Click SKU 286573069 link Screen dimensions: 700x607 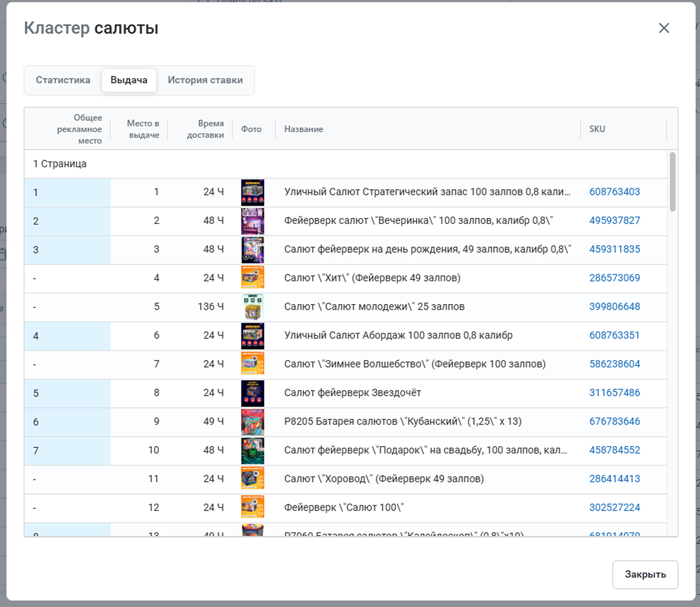click(614, 278)
